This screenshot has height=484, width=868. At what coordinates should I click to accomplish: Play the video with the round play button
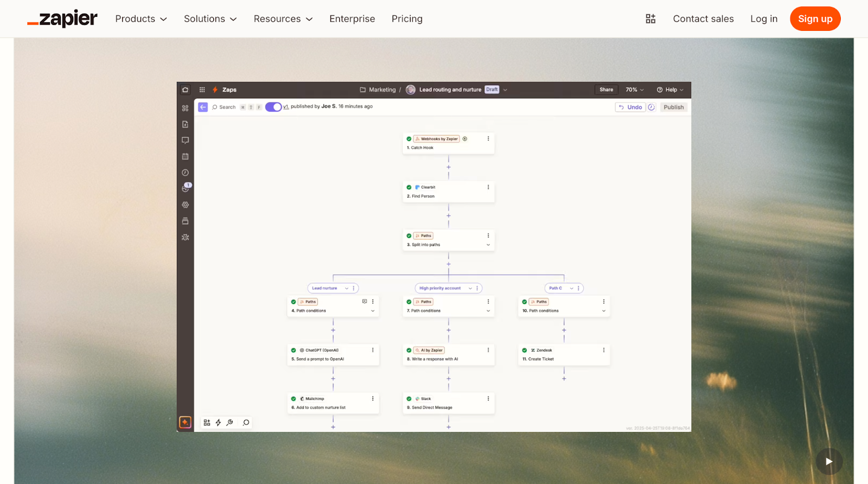tap(829, 461)
